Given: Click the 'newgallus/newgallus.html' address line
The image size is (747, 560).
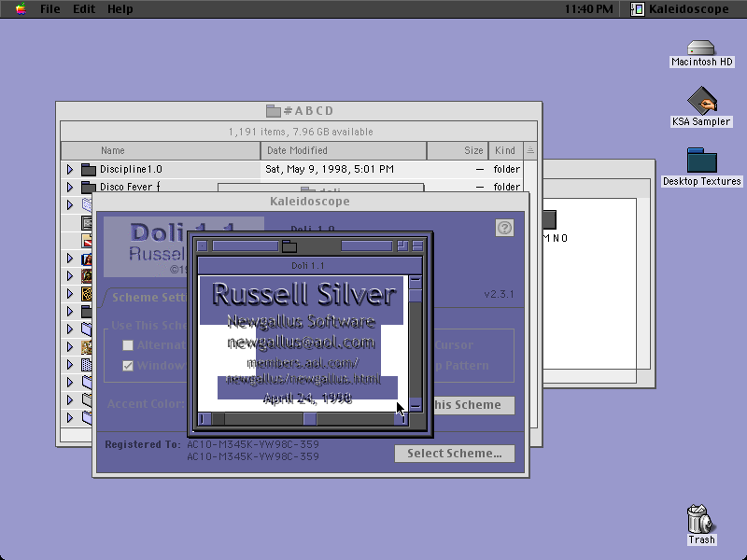Looking at the screenshot, I should [304, 380].
